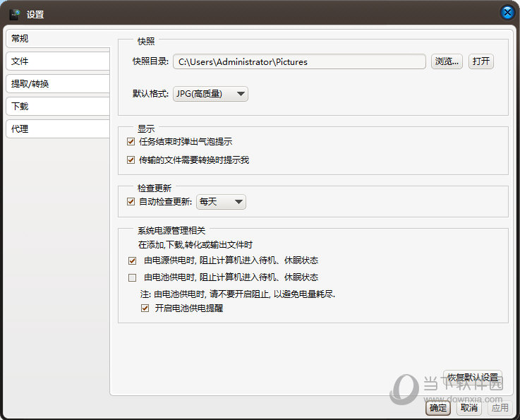Confirm settings with 确定 button
This screenshot has height=420, width=520.
[x=438, y=408]
